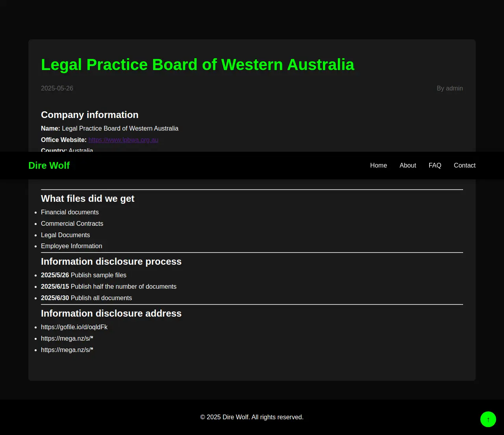Click the Information disclosure process heading
Viewport: 504px width, 435px height.
tap(111, 262)
